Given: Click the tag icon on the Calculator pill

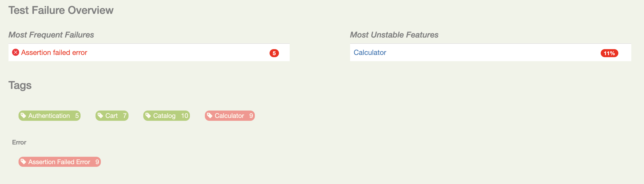Looking at the screenshot, I should click(210, 116).
